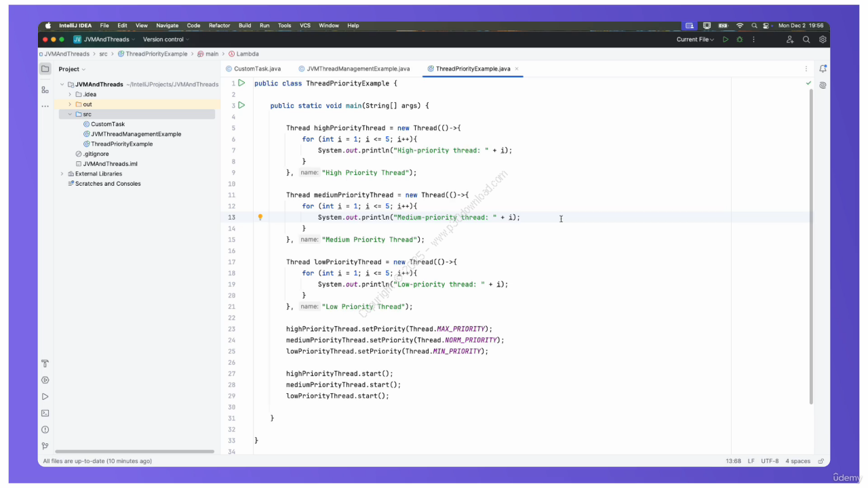Open the File menu

point(104,26)
